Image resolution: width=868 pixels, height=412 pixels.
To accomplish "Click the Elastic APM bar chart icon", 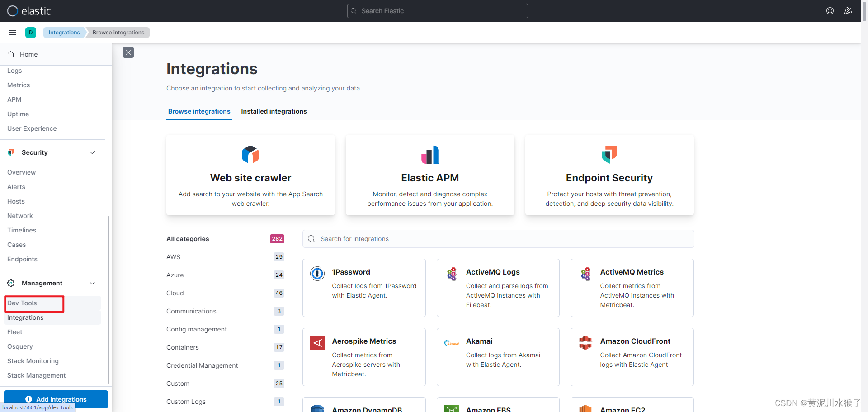I will pyautogui.click(x=430, y=155).
